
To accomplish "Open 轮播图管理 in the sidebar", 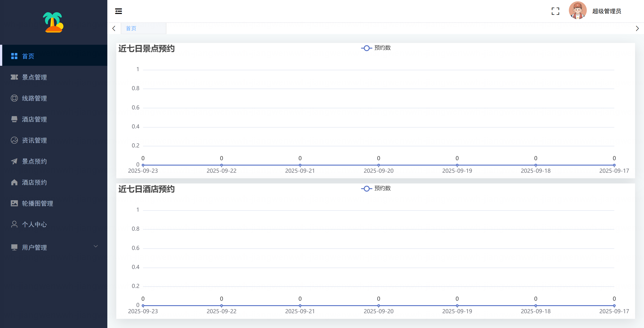I will click(37, 203).
